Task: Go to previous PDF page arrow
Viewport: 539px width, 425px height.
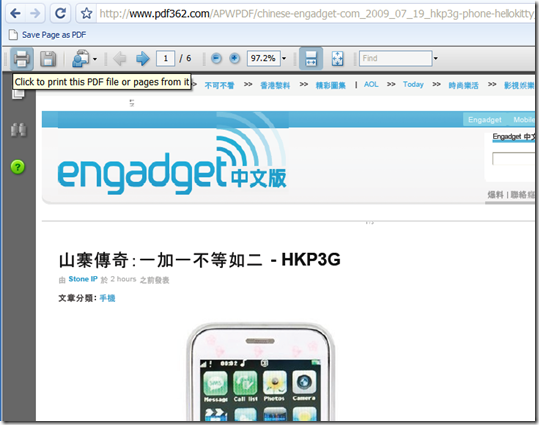Action: coord(119,59)
